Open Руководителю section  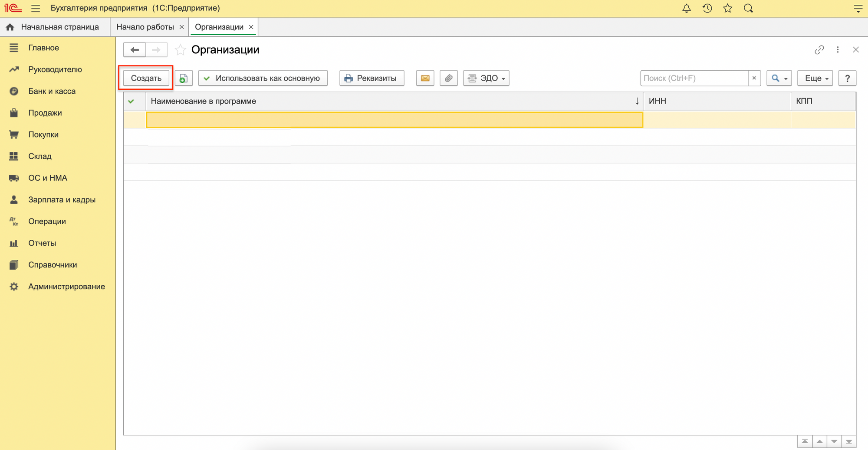(55, 69)
